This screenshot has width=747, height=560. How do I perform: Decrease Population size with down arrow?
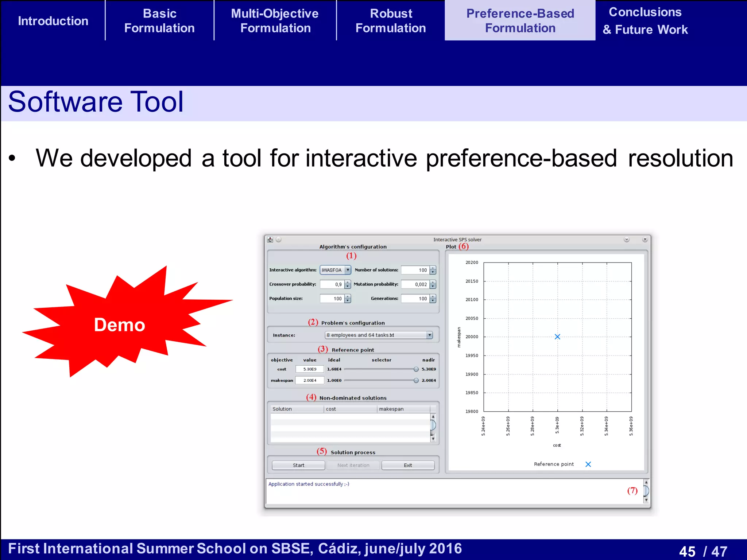click(x=348, y=301)
